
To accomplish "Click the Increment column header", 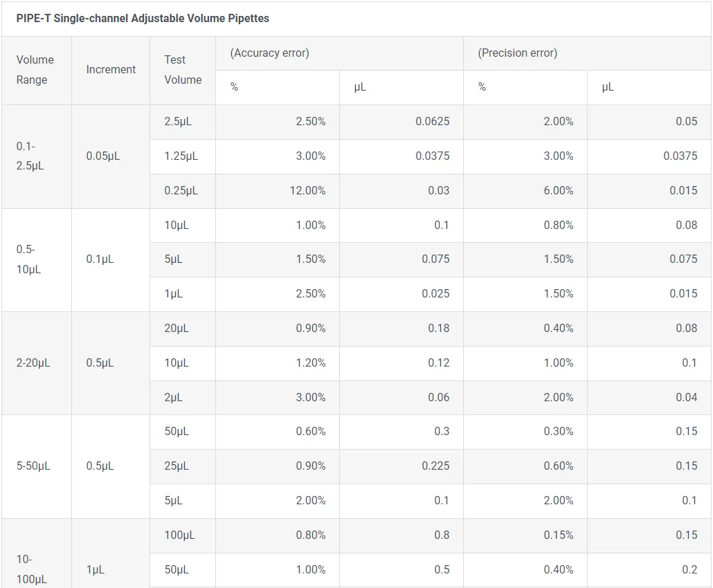I will [x=111, y=69].
